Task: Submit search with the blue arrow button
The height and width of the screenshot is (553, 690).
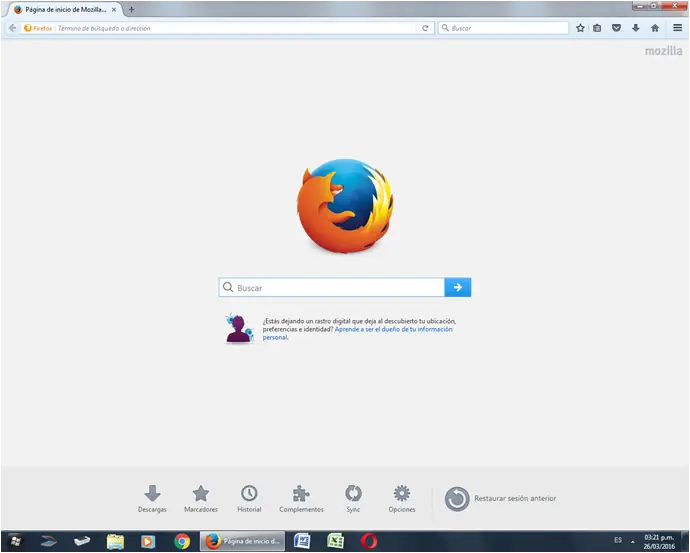Action: click(x=458, y=287)
